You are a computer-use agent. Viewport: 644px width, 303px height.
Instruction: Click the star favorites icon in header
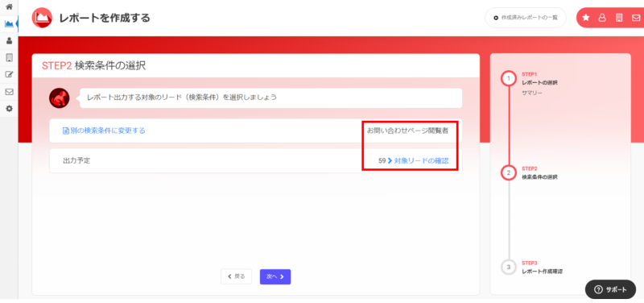(x=586, y=18)
